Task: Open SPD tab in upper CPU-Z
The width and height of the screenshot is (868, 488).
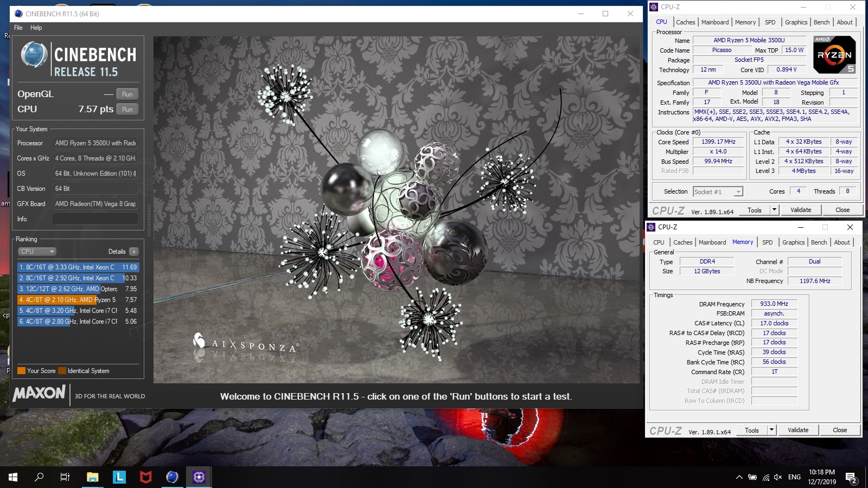Action: tap(770, 22)
